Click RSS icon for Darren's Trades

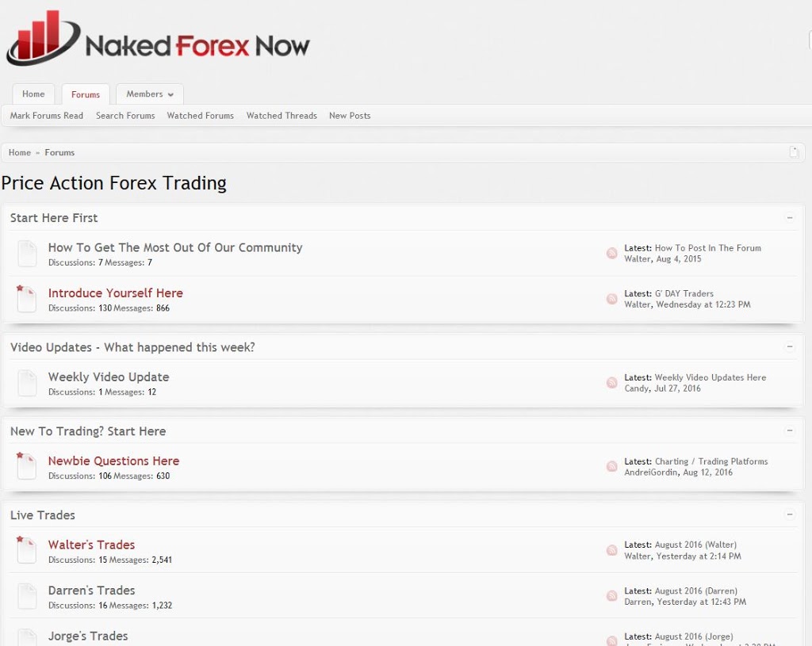point(611,596)
